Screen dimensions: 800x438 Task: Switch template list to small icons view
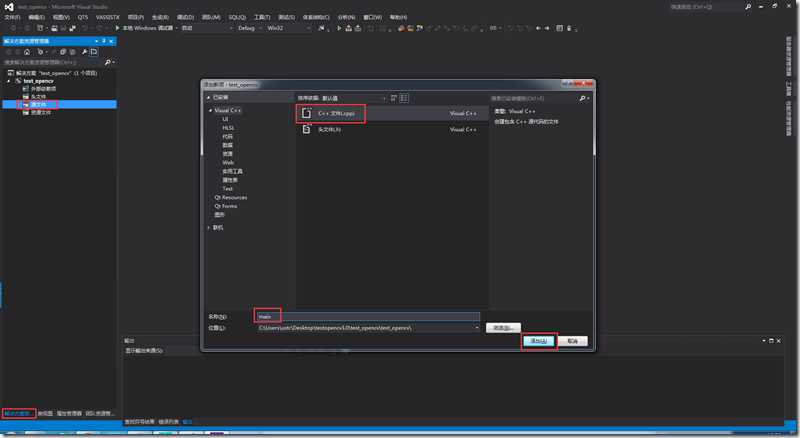[394, 98]
